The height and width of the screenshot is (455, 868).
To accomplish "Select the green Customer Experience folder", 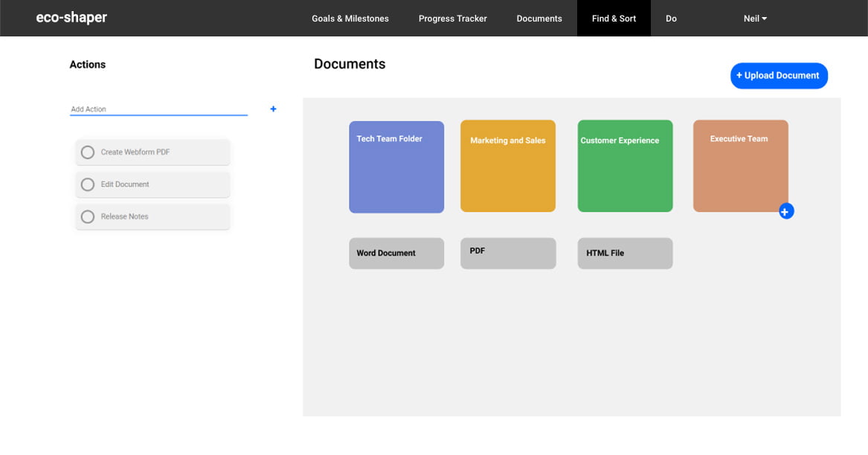I will tap(625, 167).
